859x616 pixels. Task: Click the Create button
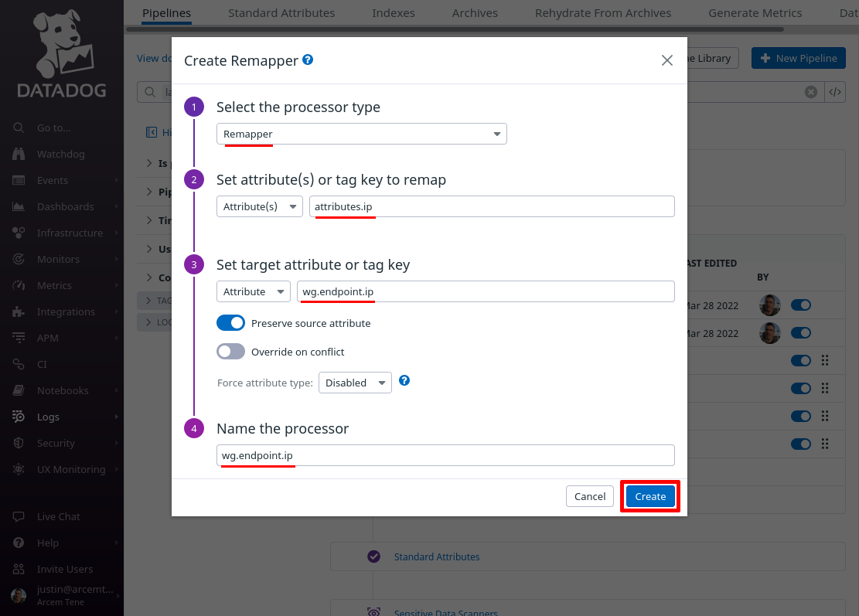[650, 497]
